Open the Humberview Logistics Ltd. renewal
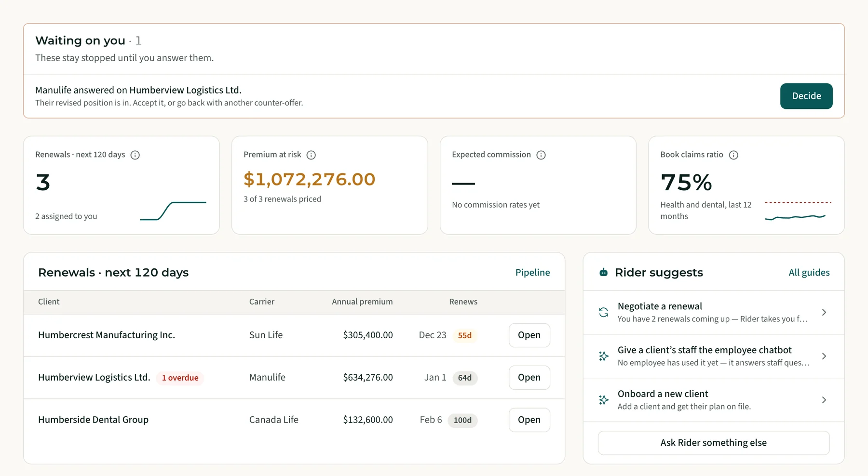The width and height of the screenshot is (868, 476). point(529,378)
